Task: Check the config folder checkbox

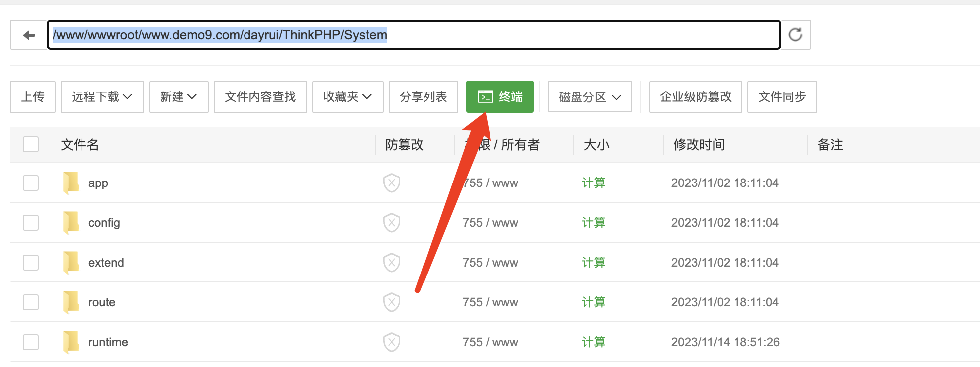Action: 31,223
